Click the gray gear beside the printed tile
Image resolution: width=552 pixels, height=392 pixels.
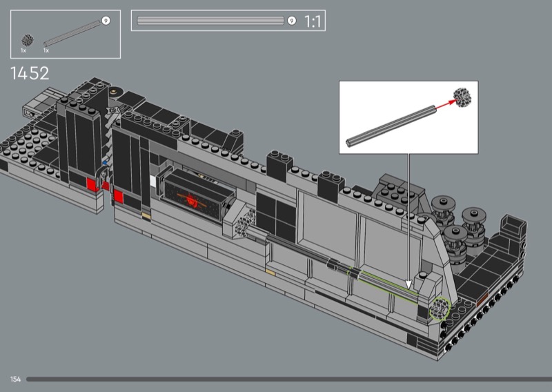click(x=244, y=223)
